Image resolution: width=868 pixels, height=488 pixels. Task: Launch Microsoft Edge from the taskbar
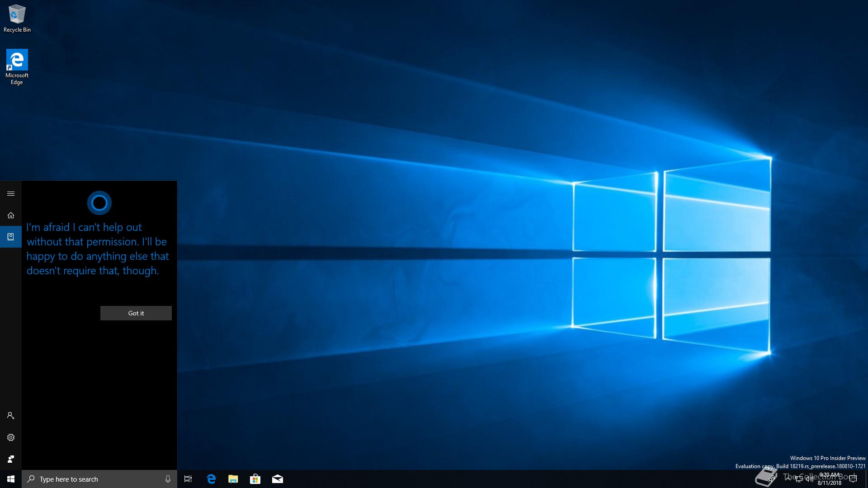[211, 479]
